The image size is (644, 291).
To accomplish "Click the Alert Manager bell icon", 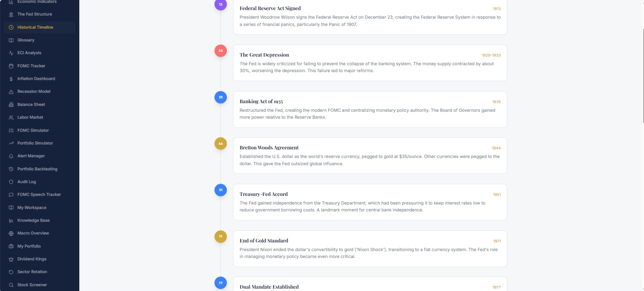I will (x=11, y=156).
